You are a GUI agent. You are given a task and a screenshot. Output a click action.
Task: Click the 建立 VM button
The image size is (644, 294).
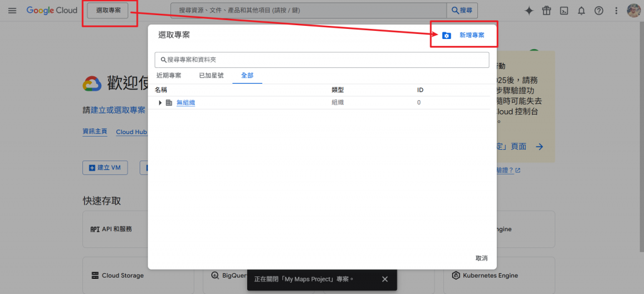(x=105, y=167)
